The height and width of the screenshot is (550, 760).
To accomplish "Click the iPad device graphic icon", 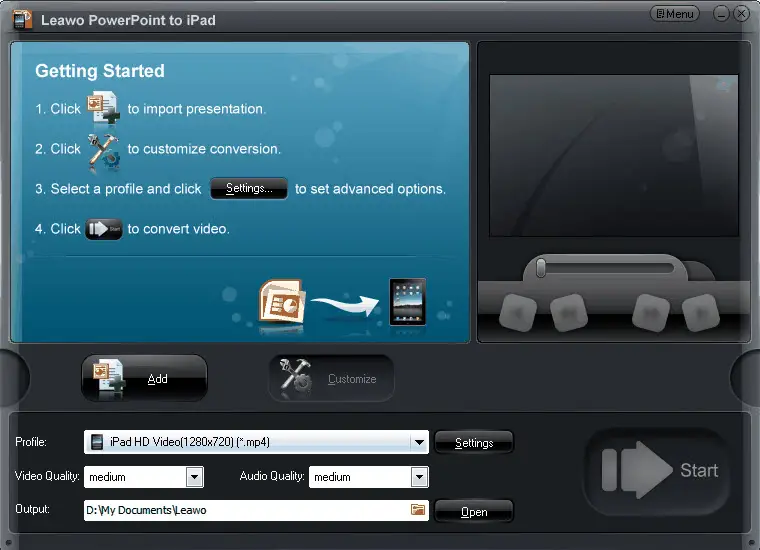I will click(408, 301).
